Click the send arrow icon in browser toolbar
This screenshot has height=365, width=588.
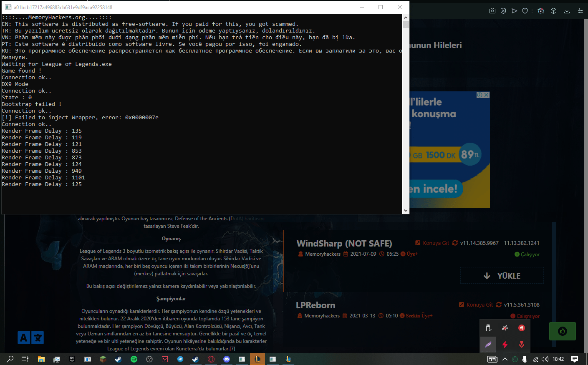tap(514, 11)
